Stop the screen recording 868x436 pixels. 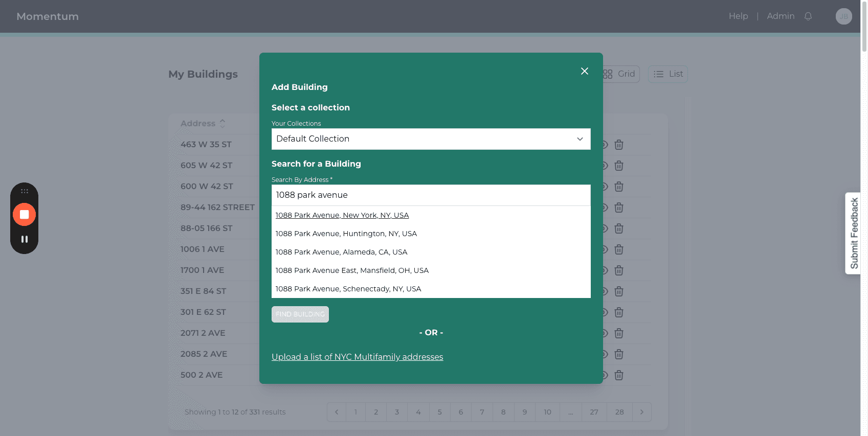[24, 214]
